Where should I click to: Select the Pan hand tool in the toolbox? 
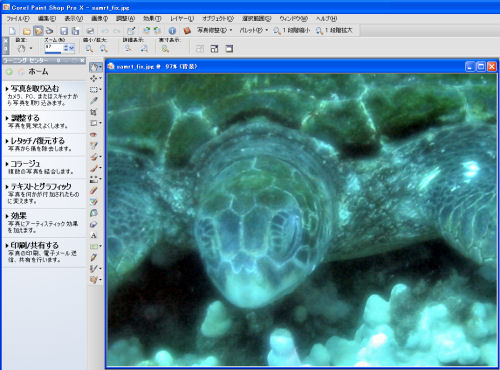coord(94,67)
